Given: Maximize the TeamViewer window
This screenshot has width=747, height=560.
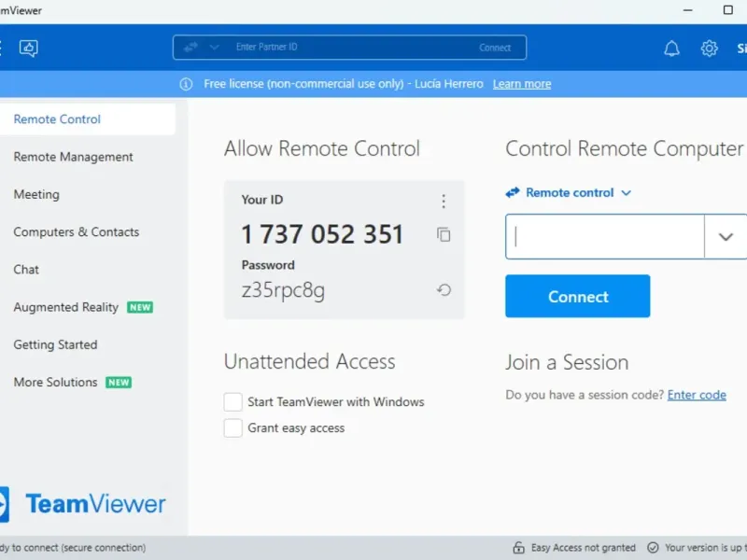Looking at the screenshot, I should coord(728,10).
